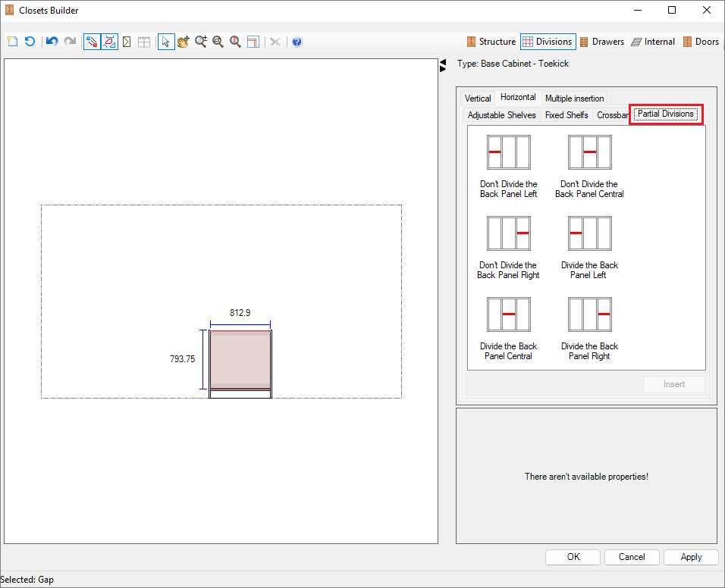This screenshot has height=588, width=725.
Task: Collapse side panel using left arrow
Action: coord(443,63)
